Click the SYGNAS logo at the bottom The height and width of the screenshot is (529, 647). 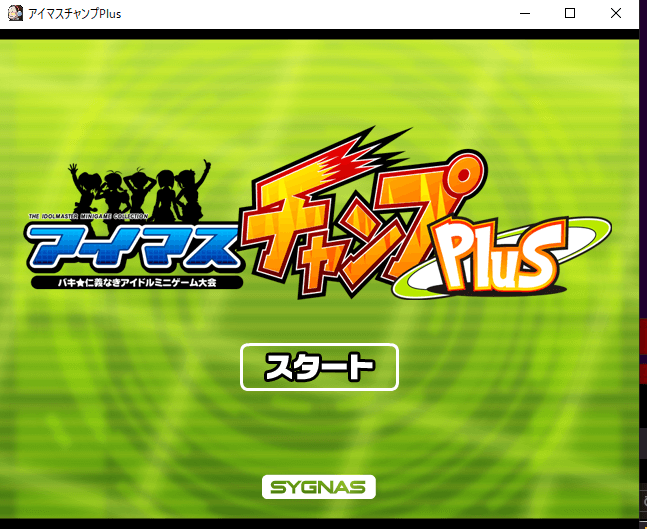(319, 487)
